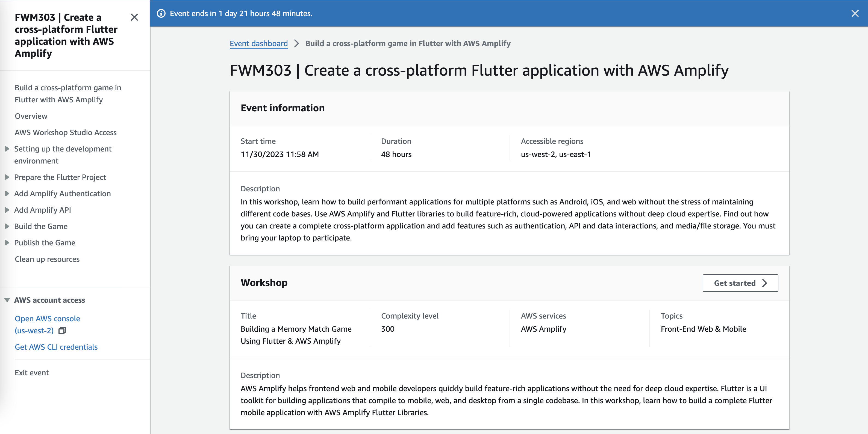Expand Prepare the Flutter Project section

[x=7, y=177]
